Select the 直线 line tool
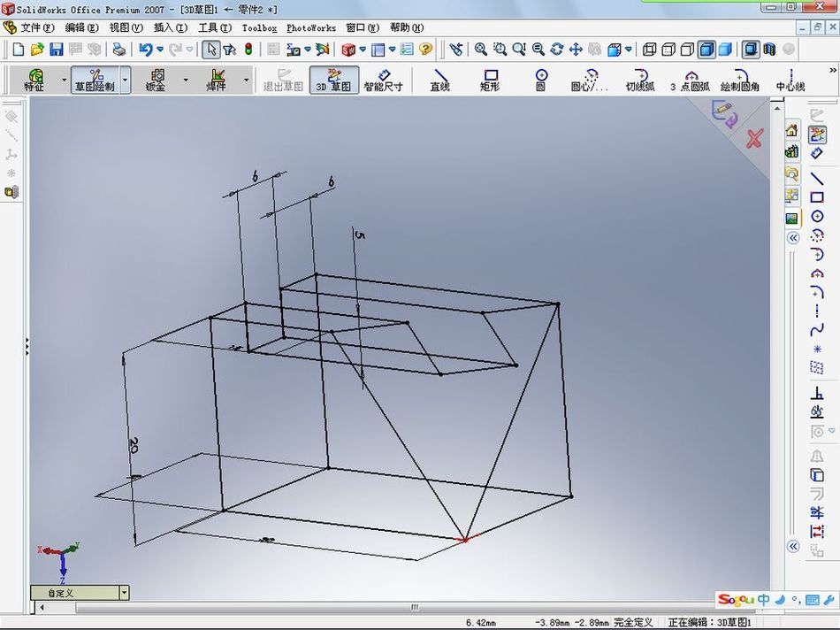The image size is (840, 630). (439, 80)
